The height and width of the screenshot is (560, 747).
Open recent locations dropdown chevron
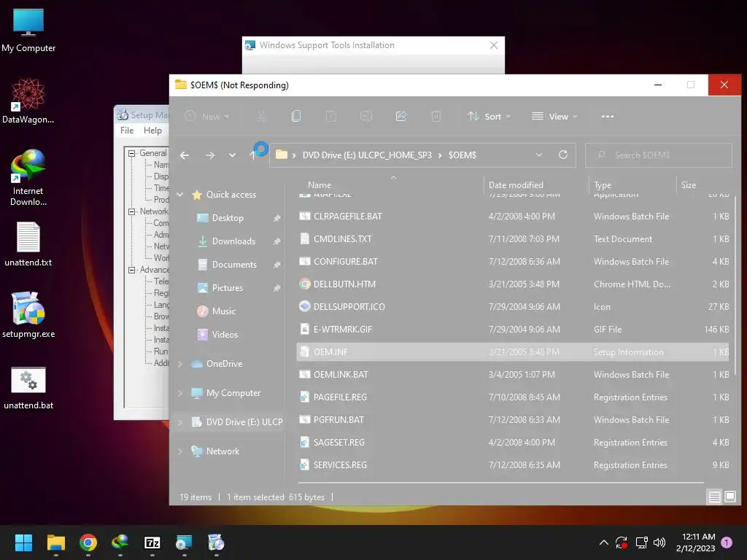coord(232,155)
